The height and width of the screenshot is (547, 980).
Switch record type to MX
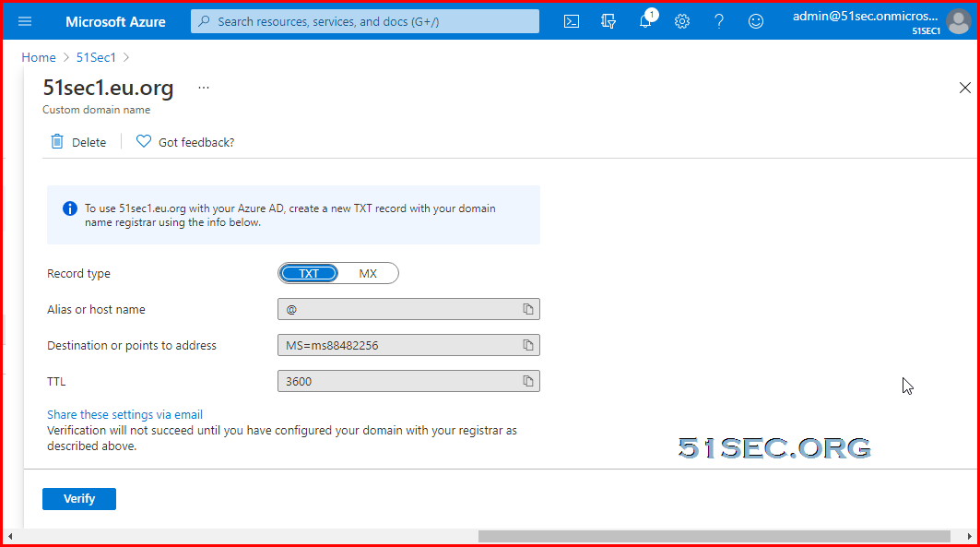(x=368, y=273)
